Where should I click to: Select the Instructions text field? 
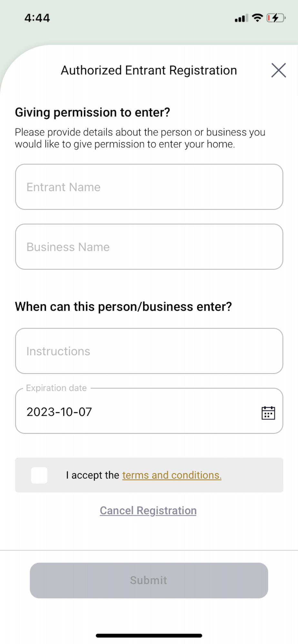point(149,351)
